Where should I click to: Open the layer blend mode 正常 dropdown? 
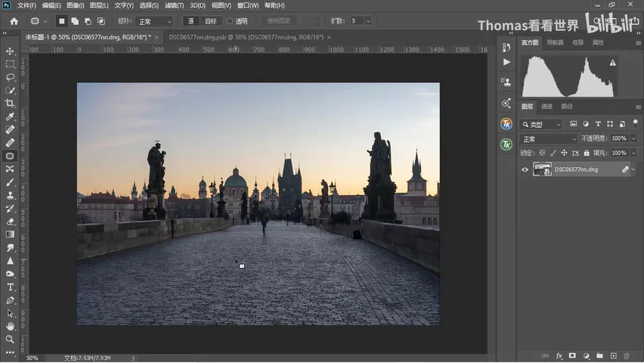[548, 139]
